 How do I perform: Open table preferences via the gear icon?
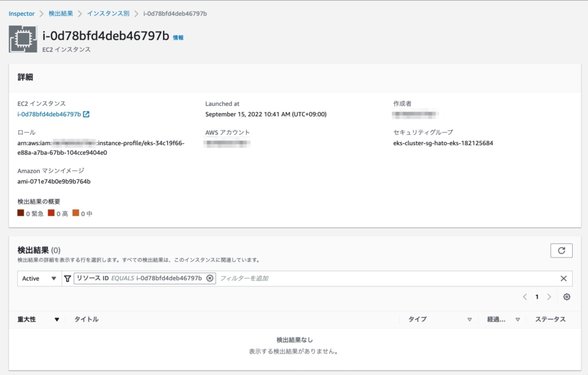[x=567, y=295]
